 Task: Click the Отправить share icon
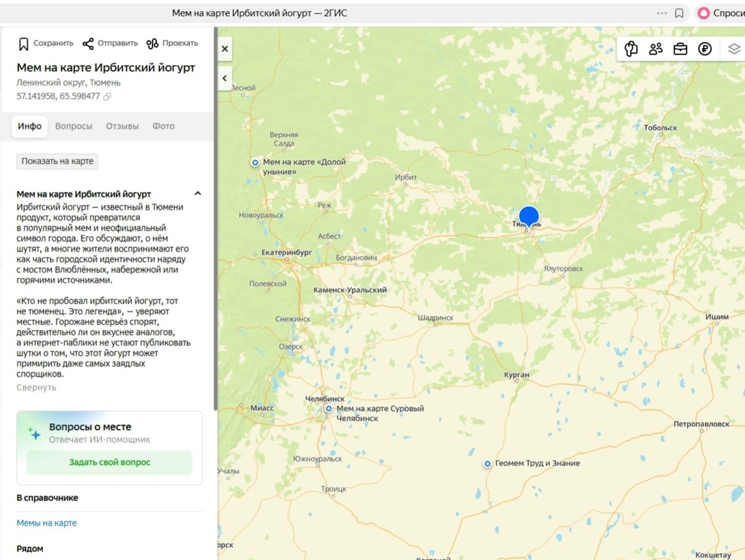pyautogui.click(x=88, y=43)
